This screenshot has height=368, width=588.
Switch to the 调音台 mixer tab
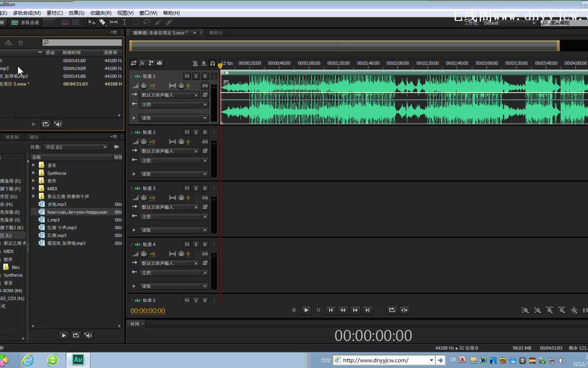click(x=216, y=33)
